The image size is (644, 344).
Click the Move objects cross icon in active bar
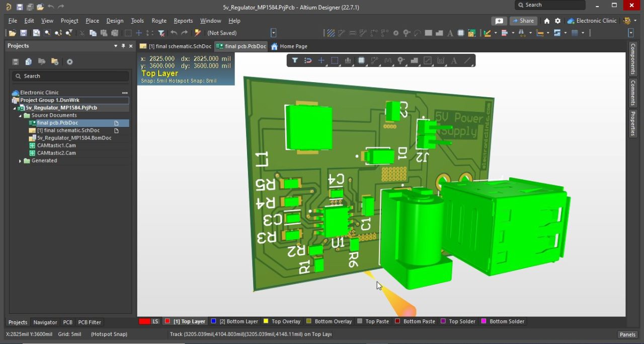click(x=321, y=60)
